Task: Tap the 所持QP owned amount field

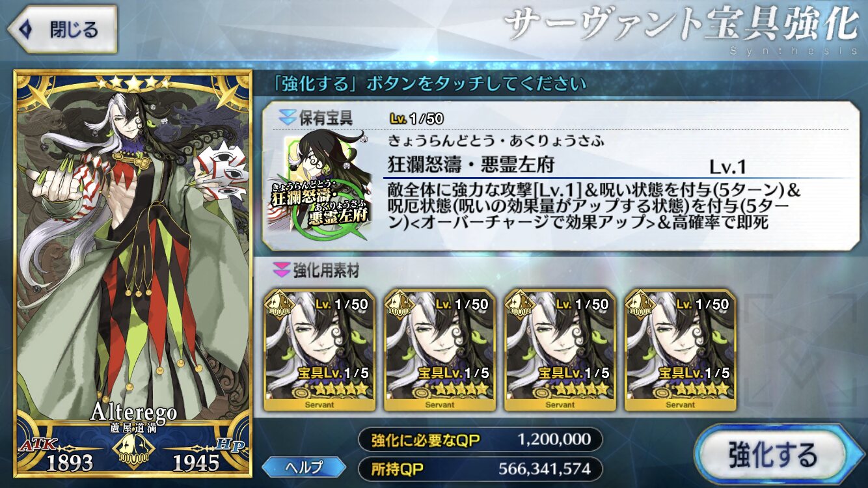Action: click(x=481, y=468)
